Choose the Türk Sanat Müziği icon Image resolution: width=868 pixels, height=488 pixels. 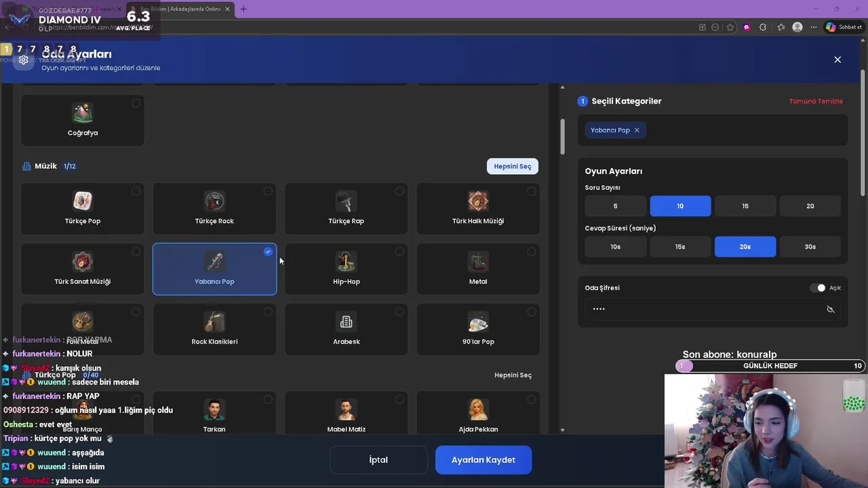point(83,261)
